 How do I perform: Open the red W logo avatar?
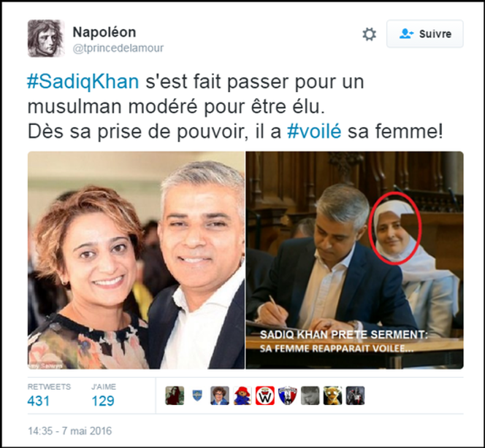click(x=265, y=395)
